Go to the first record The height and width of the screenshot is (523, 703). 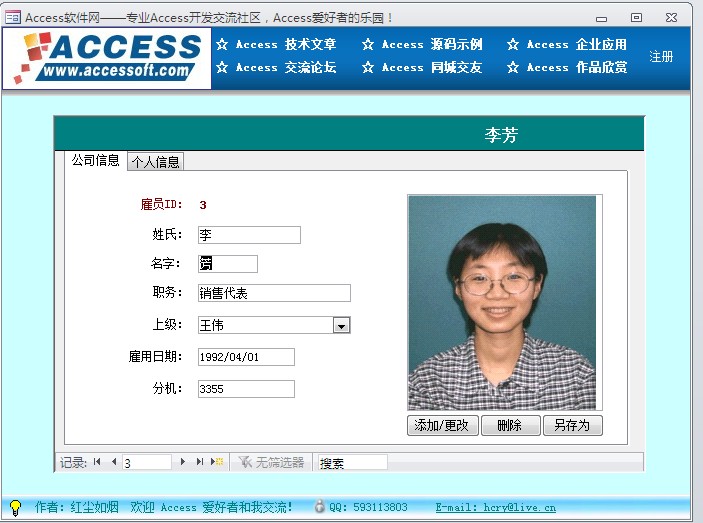pyautogui.click(x=97, y=462)
